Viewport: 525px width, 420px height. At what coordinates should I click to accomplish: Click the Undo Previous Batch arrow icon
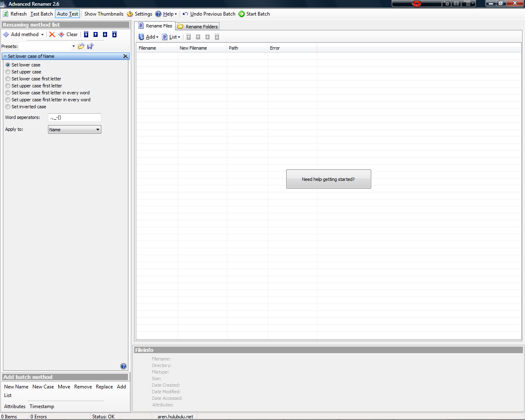click(185, 14)
